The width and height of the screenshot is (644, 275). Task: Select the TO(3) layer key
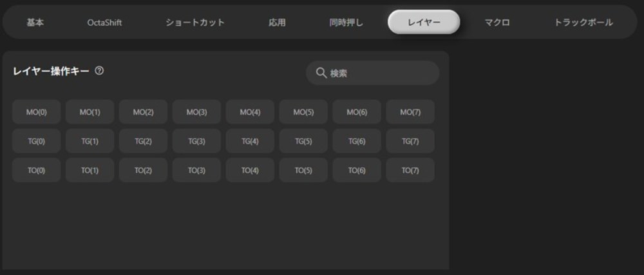(196, 170)
